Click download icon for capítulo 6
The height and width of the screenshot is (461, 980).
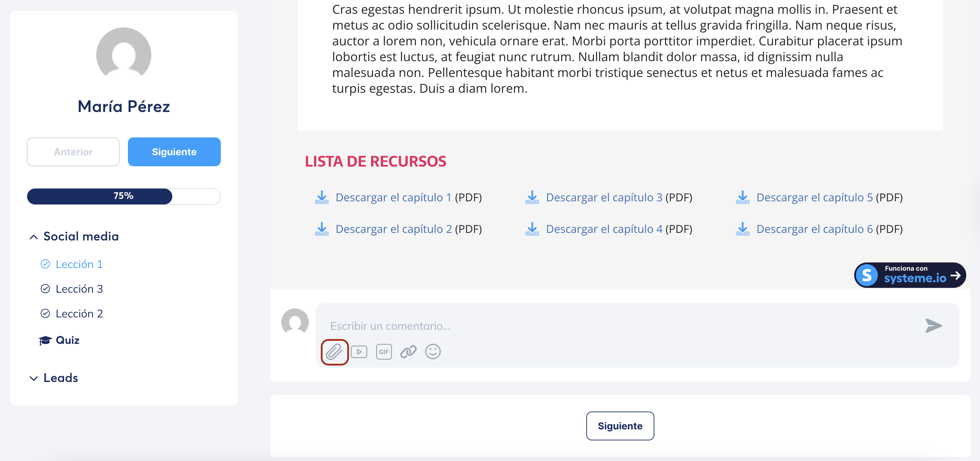[x=742, y=229]
